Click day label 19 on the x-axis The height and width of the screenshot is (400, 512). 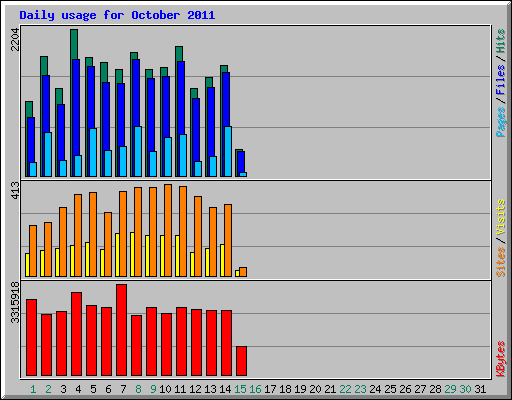click(300, 389)
